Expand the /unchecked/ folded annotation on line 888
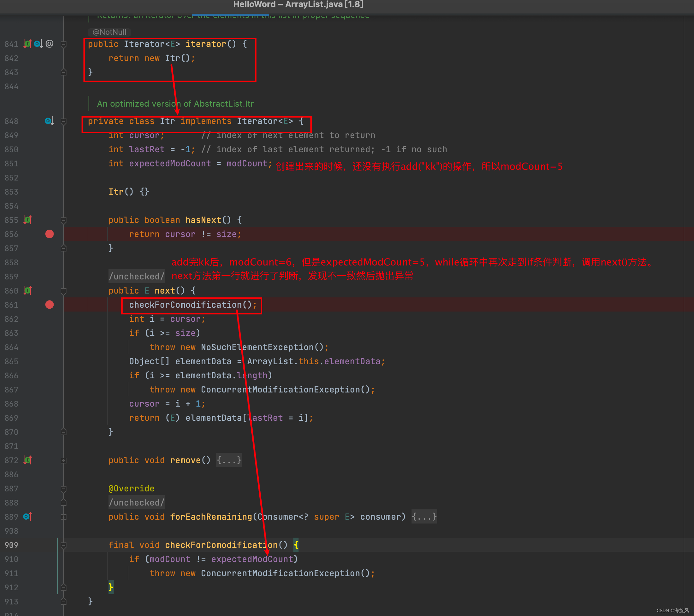694x616 pixels. 137,502
